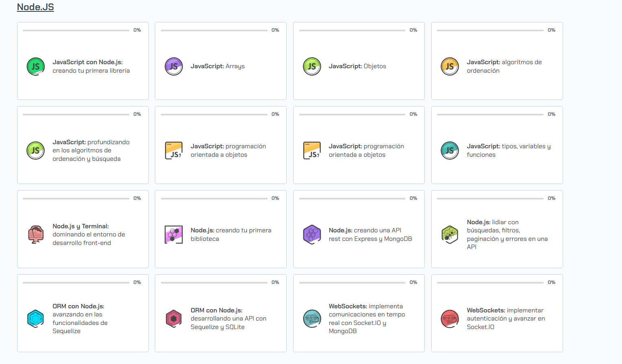
Task: Click the progress bar on the JavaScript: Arrays card
Action: (214, 30)
